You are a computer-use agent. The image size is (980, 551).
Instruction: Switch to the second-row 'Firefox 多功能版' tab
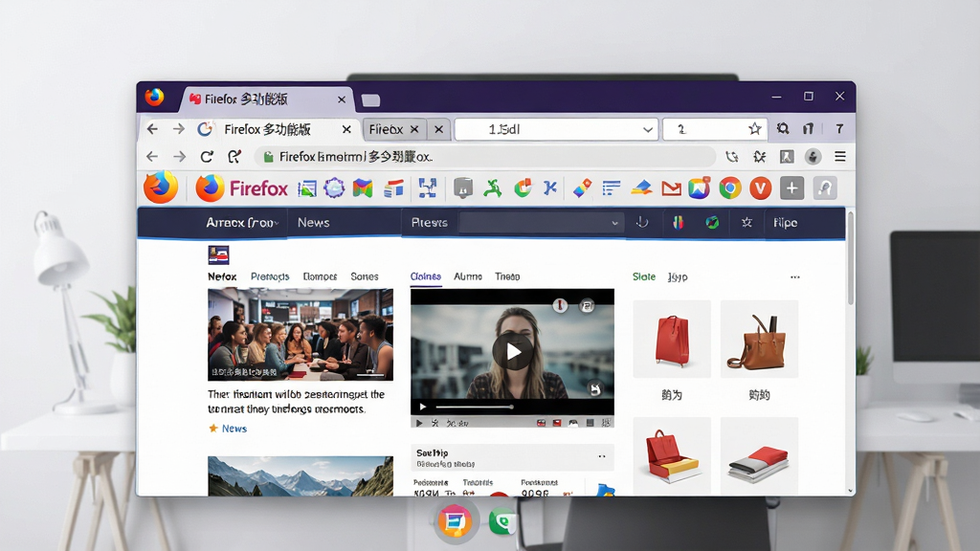268,129
